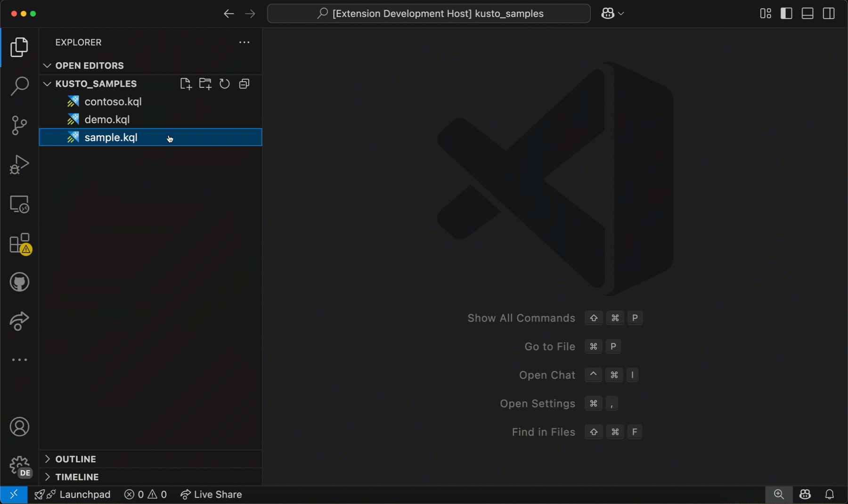Image resolution: width=848 pixels, height=504 pixels.
Task: Open the Accounts menu
Action: coord(19,427)
